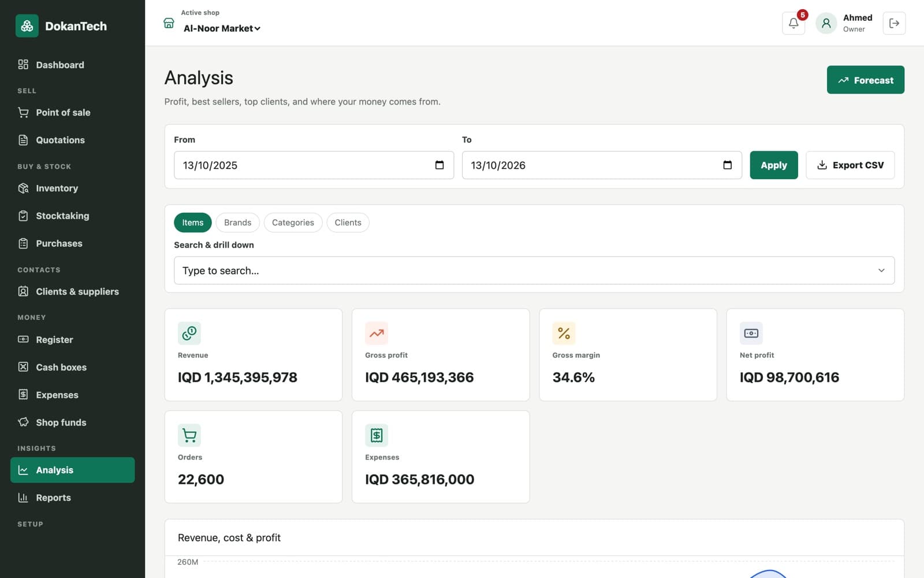Go to Point of sale

(x=72, y=113)
